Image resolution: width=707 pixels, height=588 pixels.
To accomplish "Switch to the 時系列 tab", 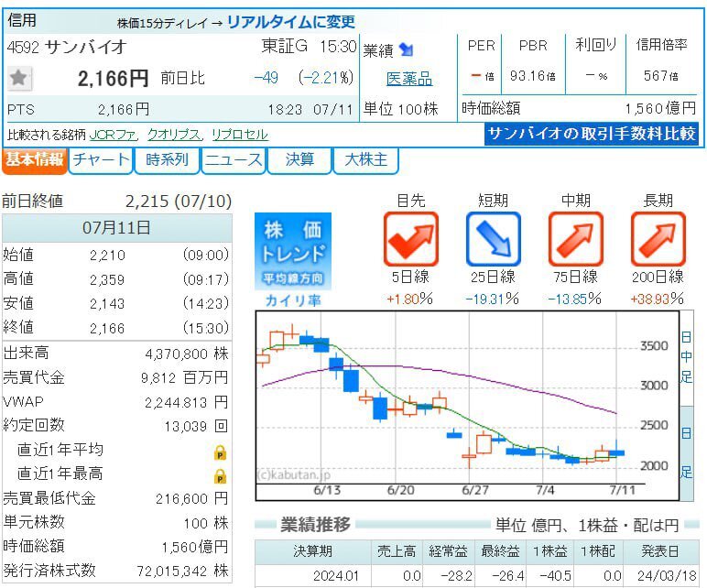I will (x=167, y=160).
